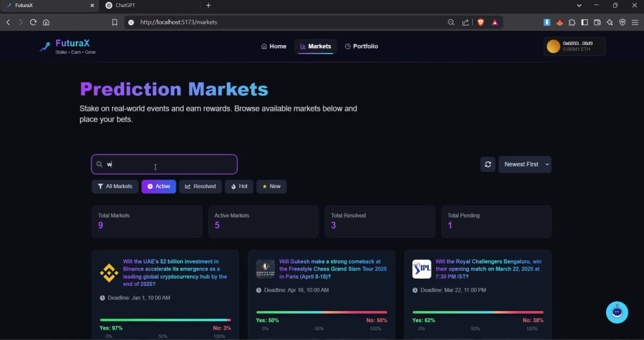
Task: Click the 'No: 38%' label
Action: click(533, 320)
